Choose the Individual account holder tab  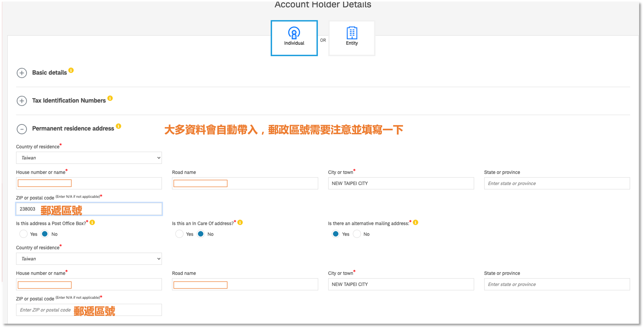pyautogui.click(x=294, y=38)
